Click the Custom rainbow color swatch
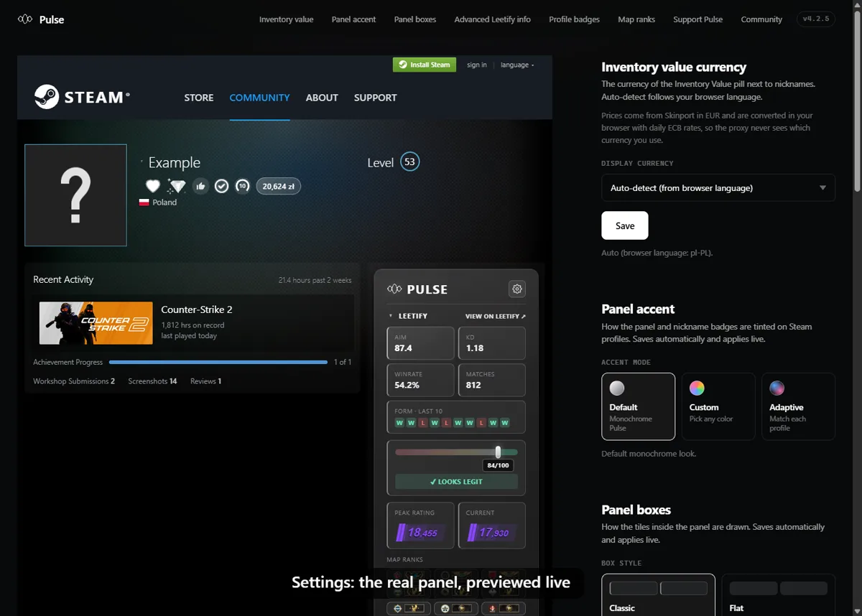The width and height of the screenshot is (862, 616). point(697,388)
